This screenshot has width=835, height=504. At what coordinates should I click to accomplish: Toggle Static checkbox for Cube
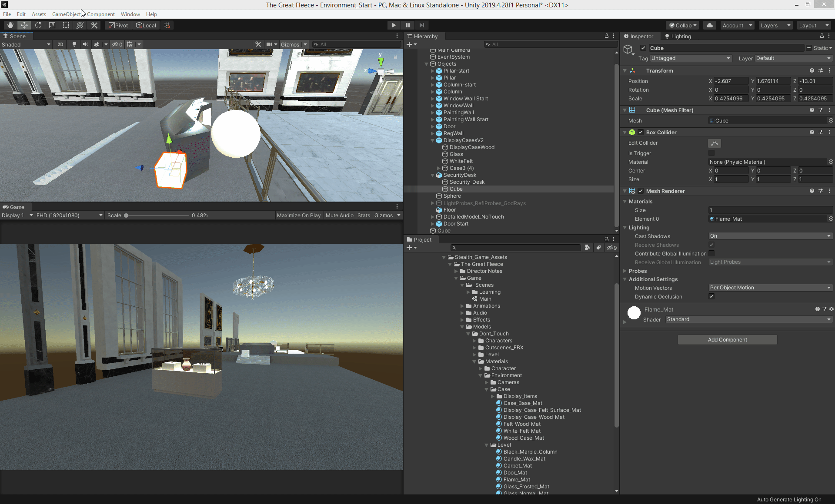808,48
